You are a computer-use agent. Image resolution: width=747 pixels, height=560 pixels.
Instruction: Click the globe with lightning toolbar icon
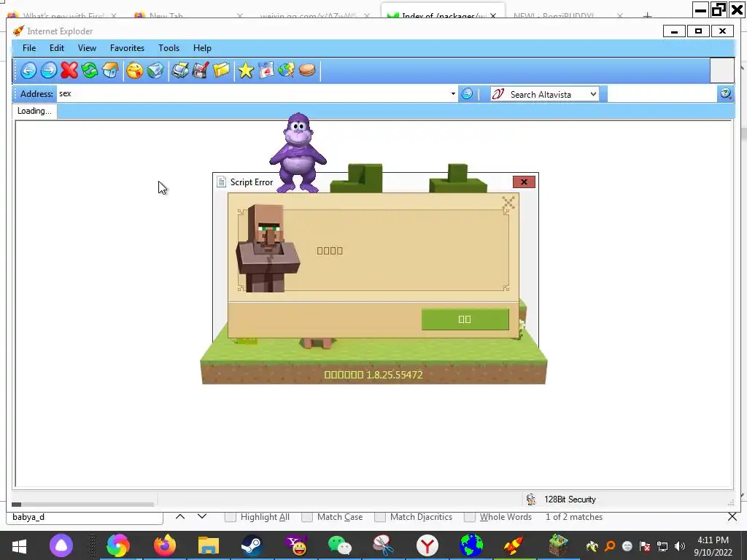286,71
